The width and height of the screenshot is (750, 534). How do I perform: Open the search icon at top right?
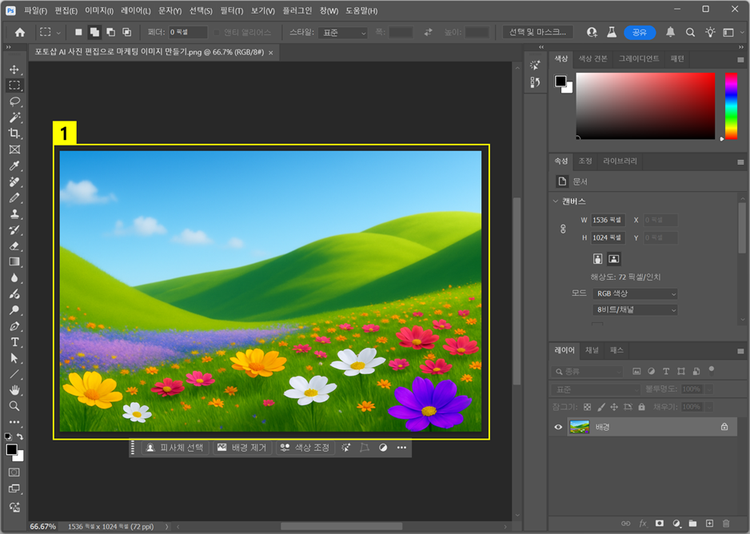[691, 32]
